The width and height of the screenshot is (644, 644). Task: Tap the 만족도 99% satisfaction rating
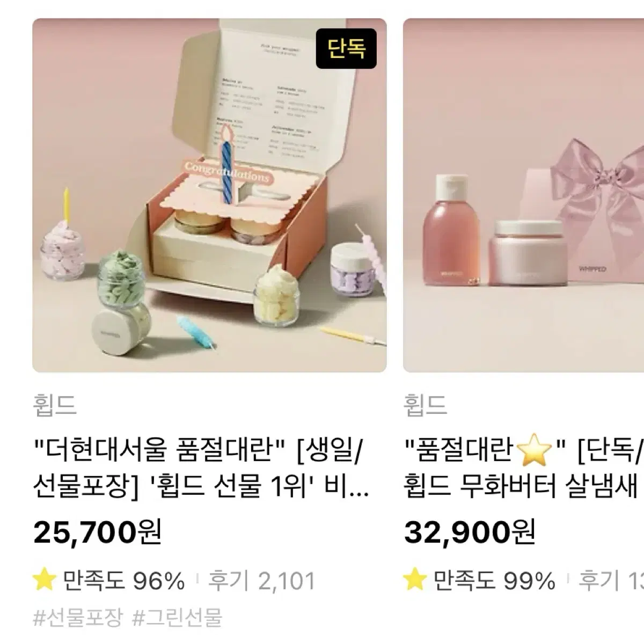pos(494,581)
